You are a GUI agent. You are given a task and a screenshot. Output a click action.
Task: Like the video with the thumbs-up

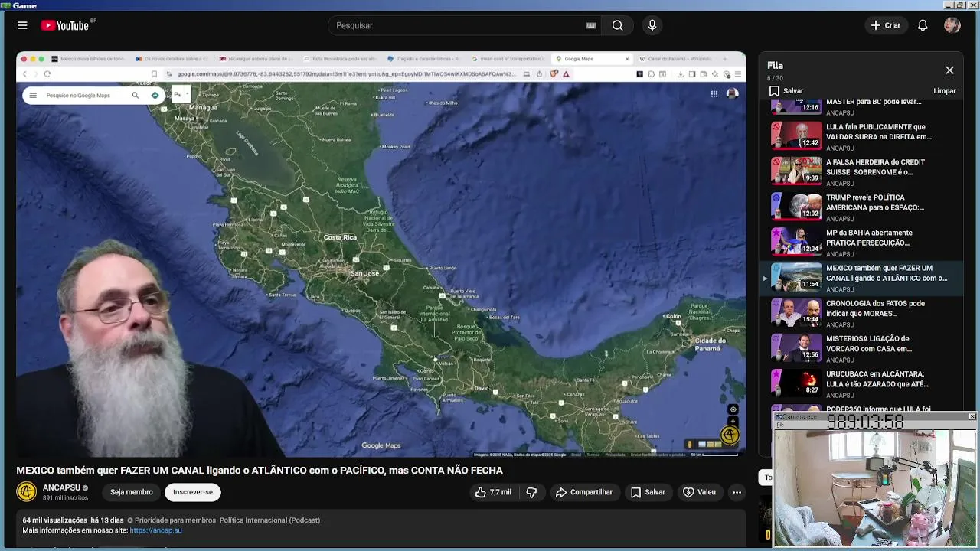[x=493, y=492]
